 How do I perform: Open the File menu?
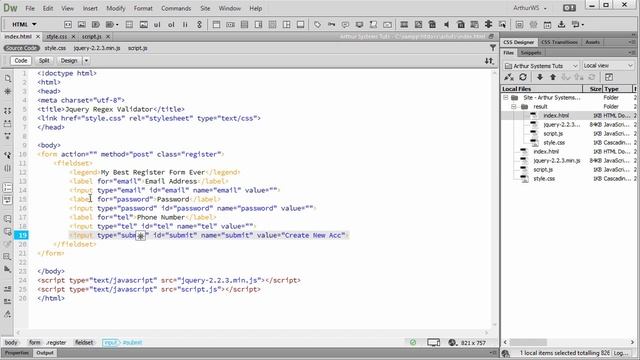tap(30, 8)
